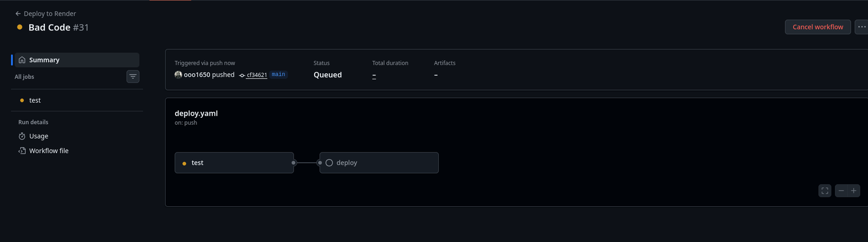Open the Usage run details page
This screenshot has height=242, width=868.
(39, 136)
